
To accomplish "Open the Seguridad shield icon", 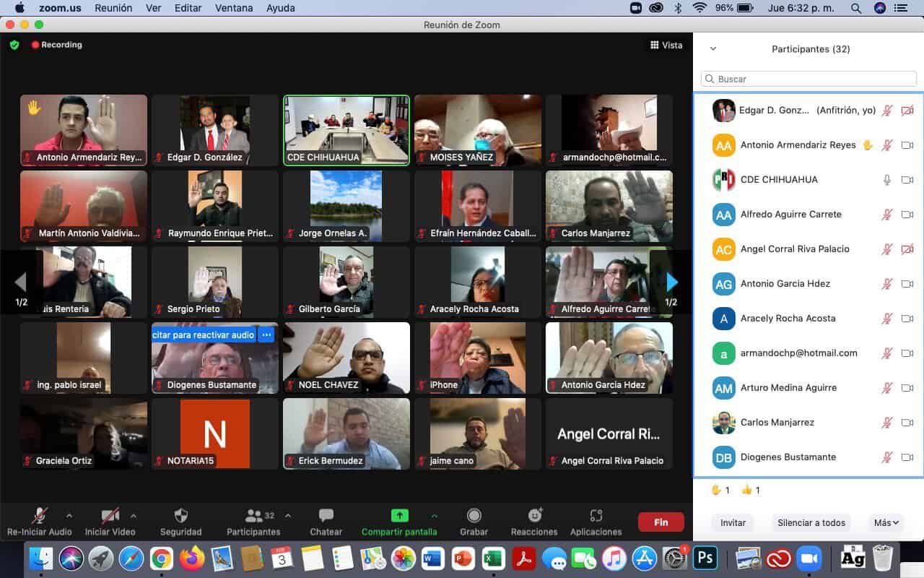I will (x=181, y=516).
